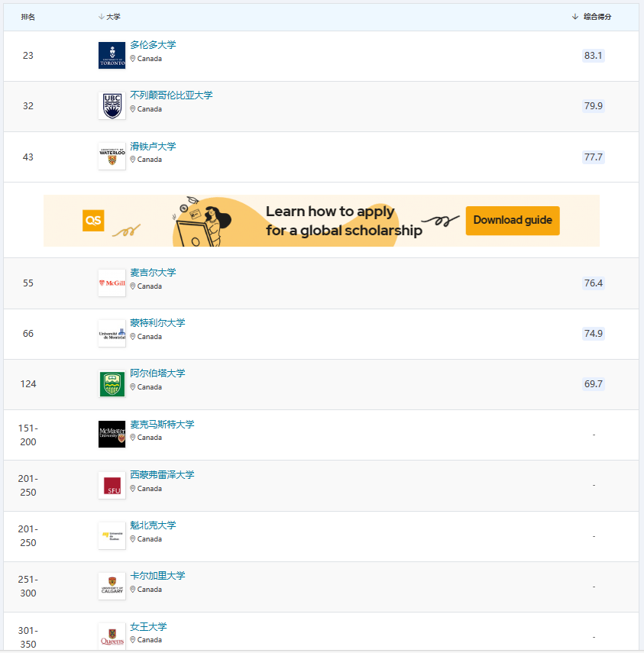Click rank 124 cell
The image size is (644, 653).
point(28,384)
